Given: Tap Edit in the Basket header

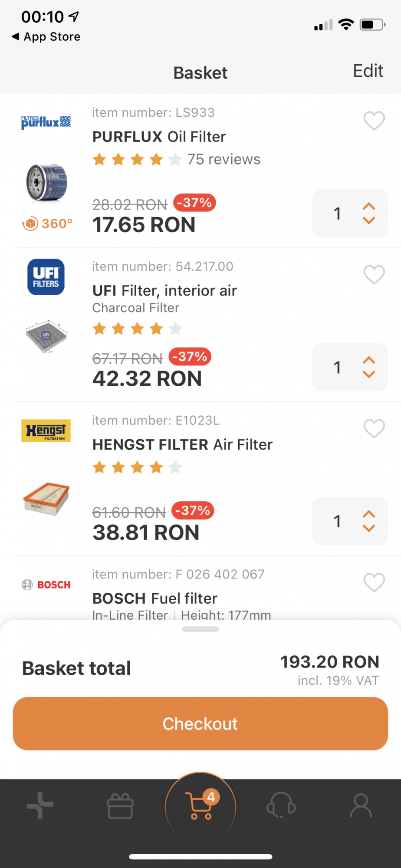Looking at the screenshot, I should (368, 71).
